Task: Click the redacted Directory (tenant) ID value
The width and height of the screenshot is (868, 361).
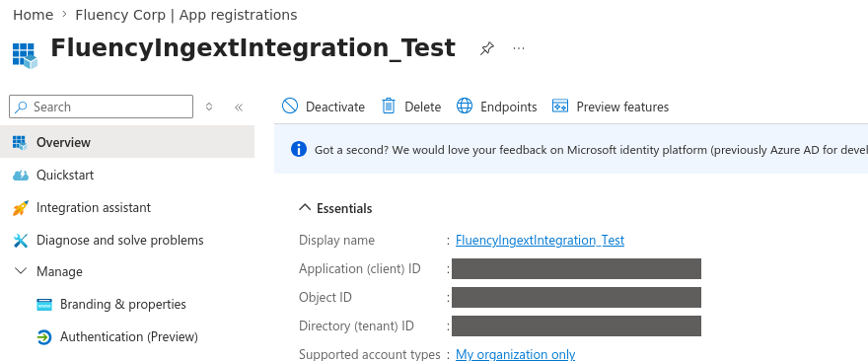Action: click(576, 326)
